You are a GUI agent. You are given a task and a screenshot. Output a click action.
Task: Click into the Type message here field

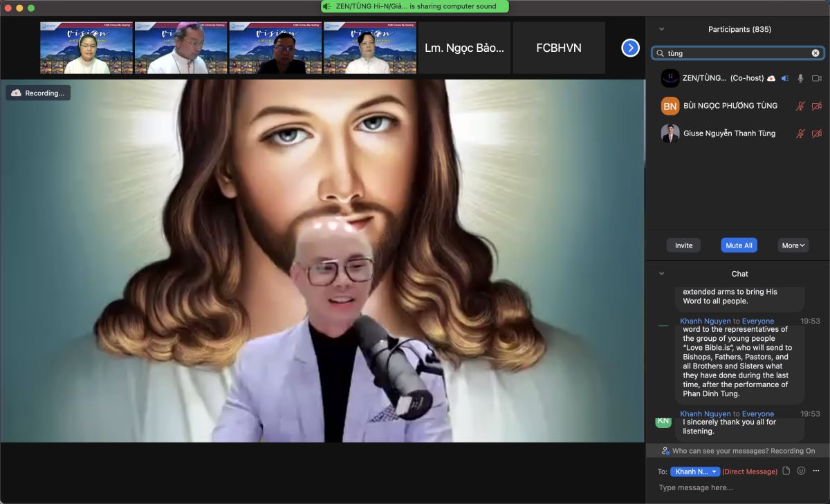[737, 487]
